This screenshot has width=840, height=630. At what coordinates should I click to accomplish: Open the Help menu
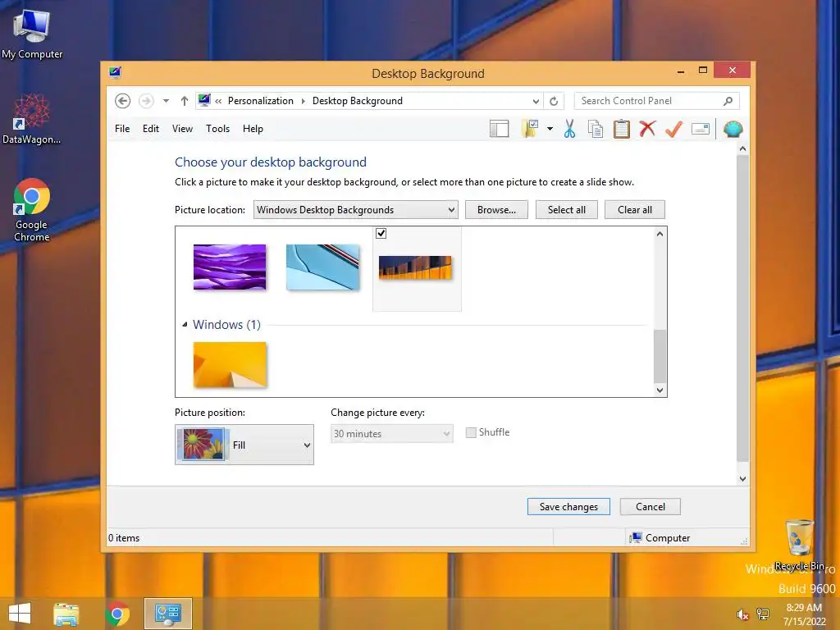(x=253, y=129)
